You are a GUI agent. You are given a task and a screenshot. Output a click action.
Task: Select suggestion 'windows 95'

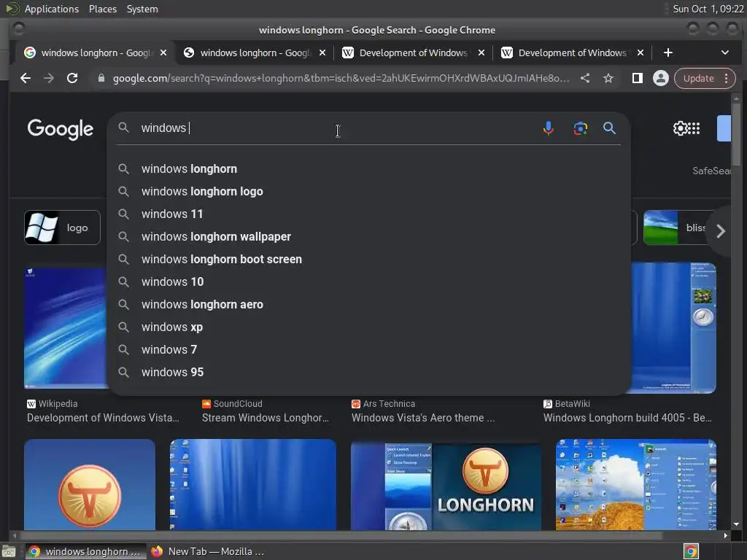pyautogui.click(x=369, y=373)
